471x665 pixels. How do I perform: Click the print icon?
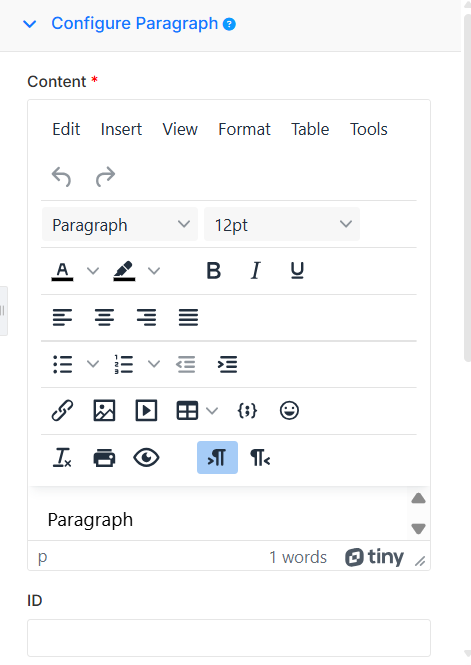click(x=104, y=458)
